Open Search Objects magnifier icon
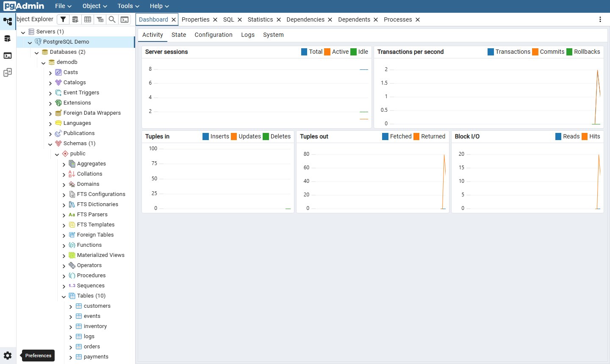610x364 pixels. tap(112, 19)
